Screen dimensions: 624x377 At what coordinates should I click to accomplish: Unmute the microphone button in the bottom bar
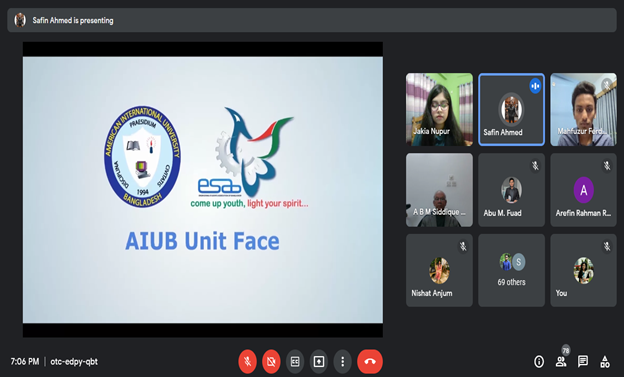(247, 361)
